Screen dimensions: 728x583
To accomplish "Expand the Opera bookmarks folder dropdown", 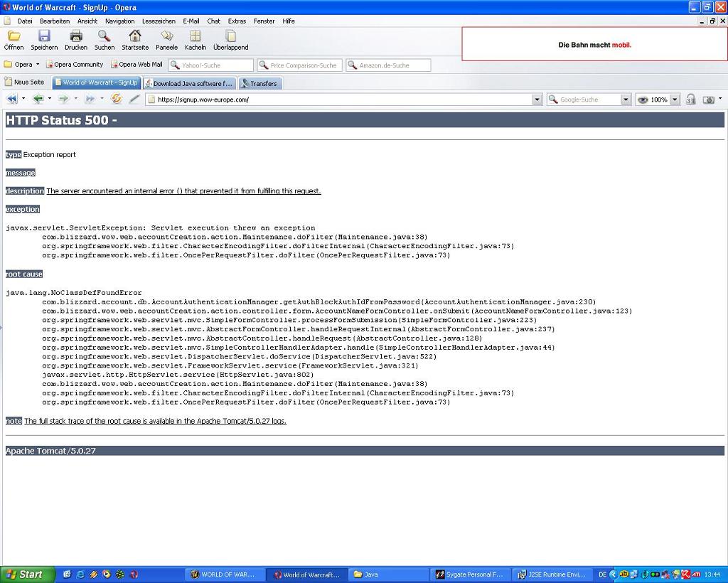I will pos(38,65).
